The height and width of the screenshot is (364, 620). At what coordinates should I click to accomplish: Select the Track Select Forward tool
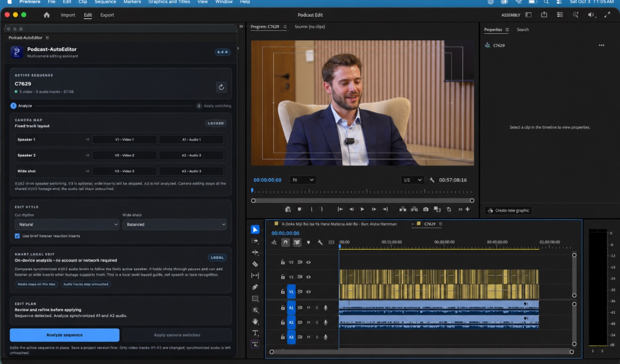(x=255, y=241)
